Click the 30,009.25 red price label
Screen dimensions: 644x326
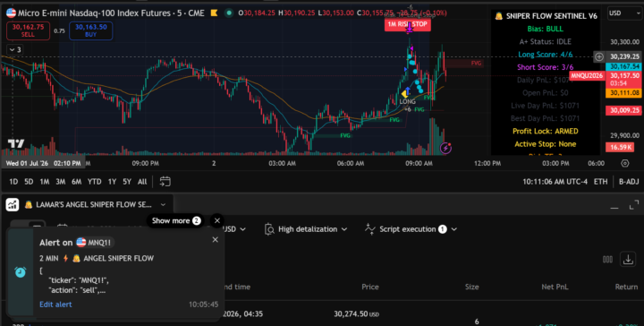tap(624, 110)
